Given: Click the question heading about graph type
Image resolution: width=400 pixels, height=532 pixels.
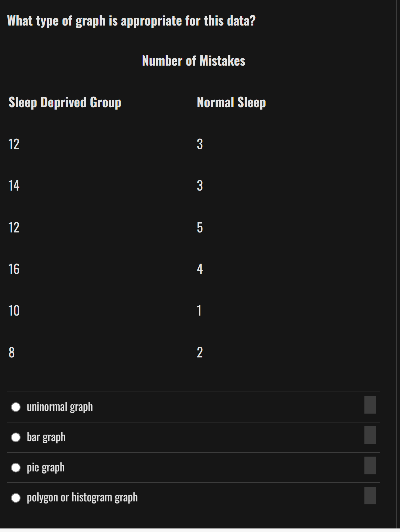Looking at the screenshot, I should 131,21.
